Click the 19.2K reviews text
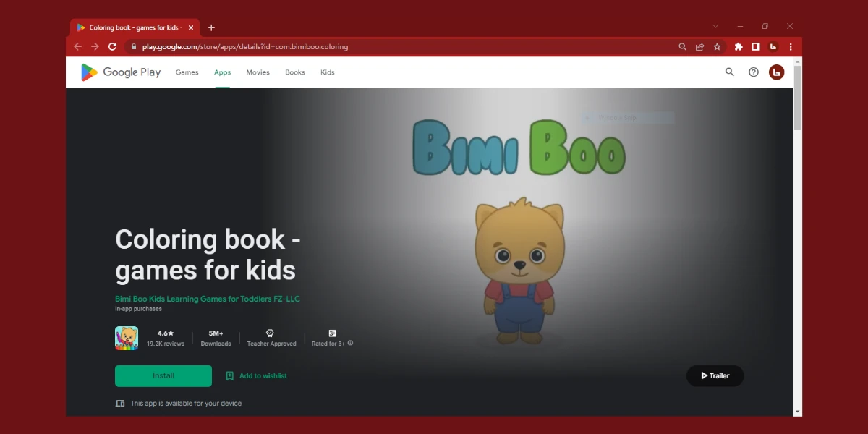 point(166,344)
